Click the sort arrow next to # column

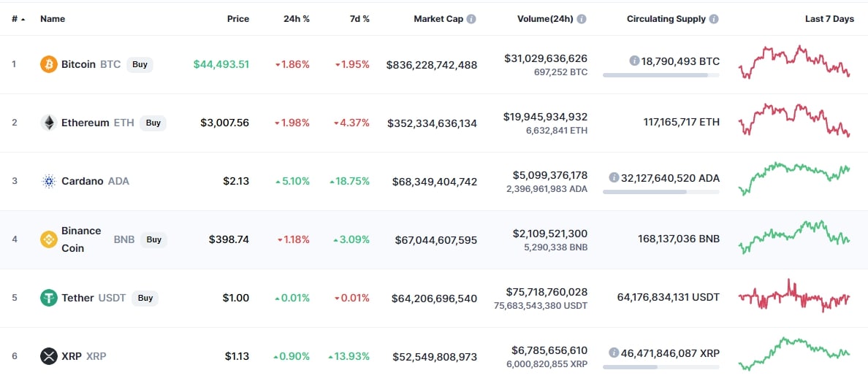coord(23,19)
